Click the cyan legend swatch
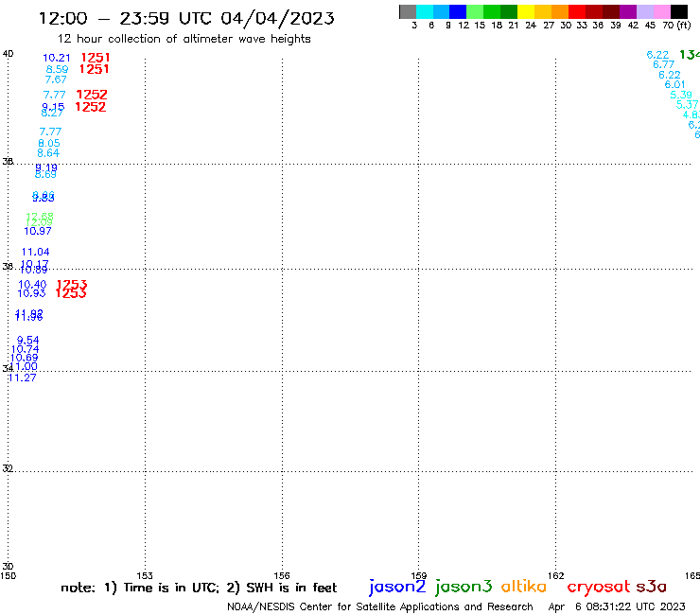Screen dimensions: 700x615 [425, 11]
